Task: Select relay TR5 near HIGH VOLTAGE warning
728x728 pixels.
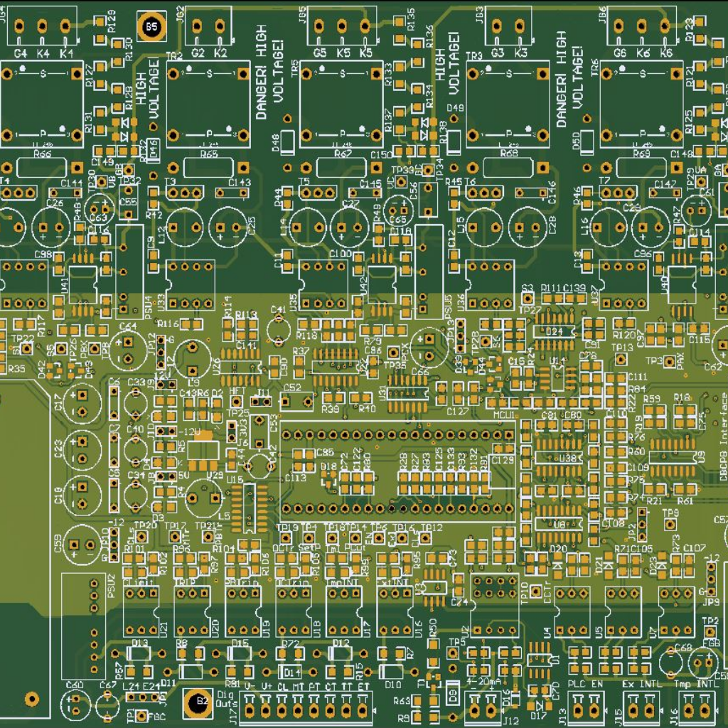Action: [x=342, y=104]
